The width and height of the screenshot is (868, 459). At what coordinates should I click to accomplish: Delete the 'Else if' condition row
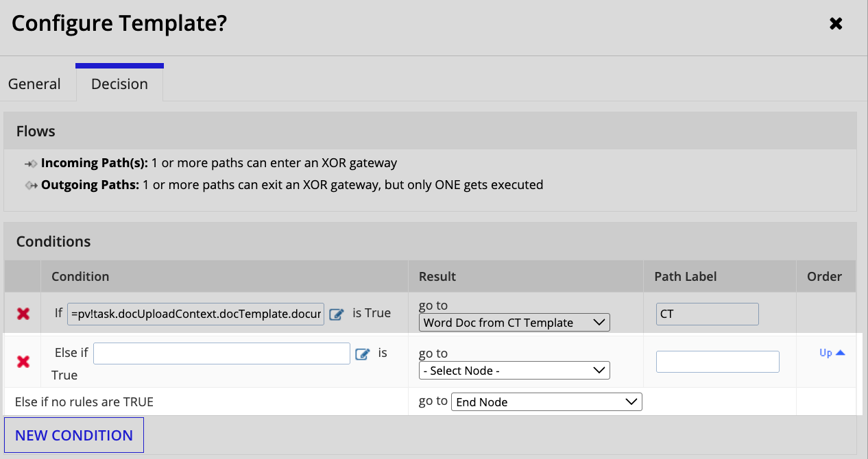23,362
